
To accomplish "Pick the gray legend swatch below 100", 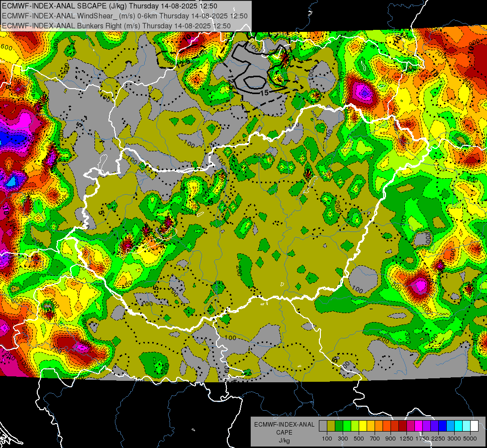I will [x=323, y=426].
